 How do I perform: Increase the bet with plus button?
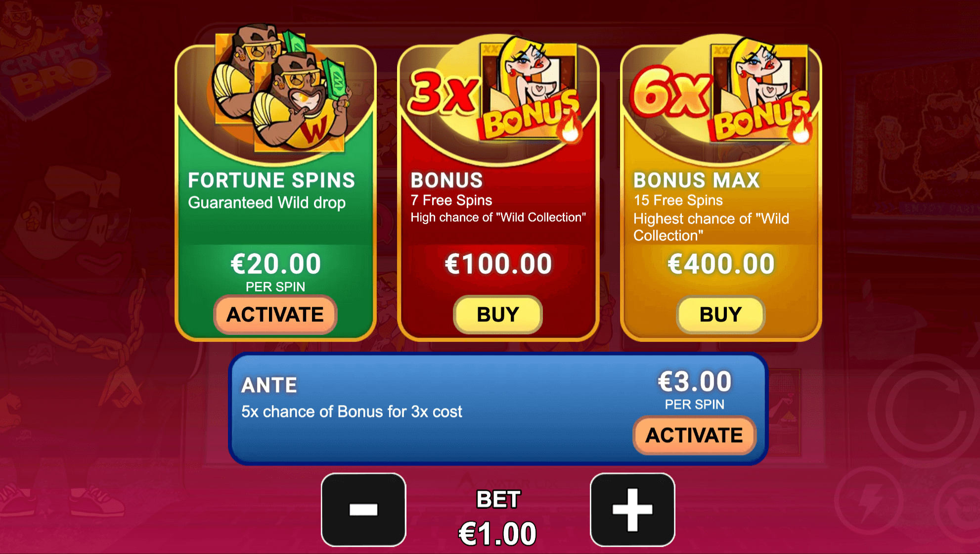[632, 509]
